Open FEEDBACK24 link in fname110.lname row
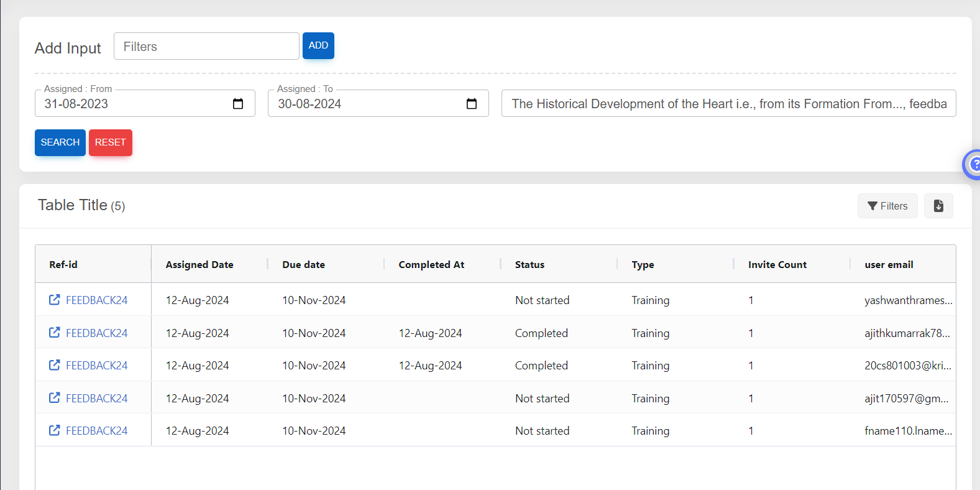980x490 pixels. 96,431
